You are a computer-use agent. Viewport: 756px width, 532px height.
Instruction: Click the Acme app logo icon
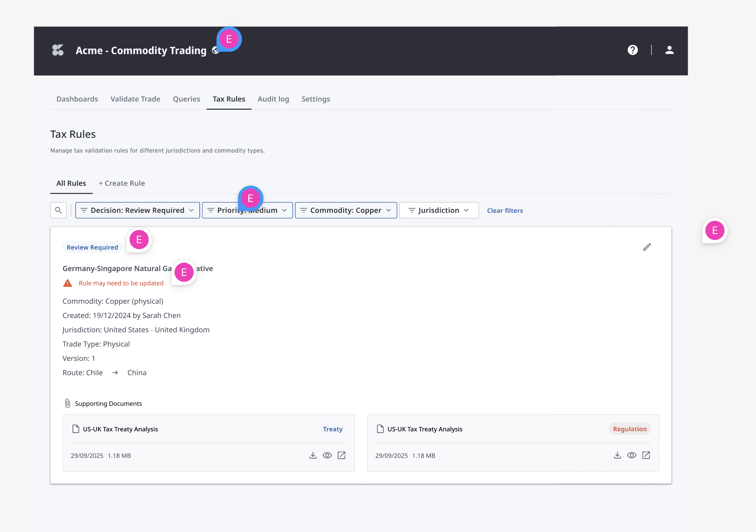(58, 50)
